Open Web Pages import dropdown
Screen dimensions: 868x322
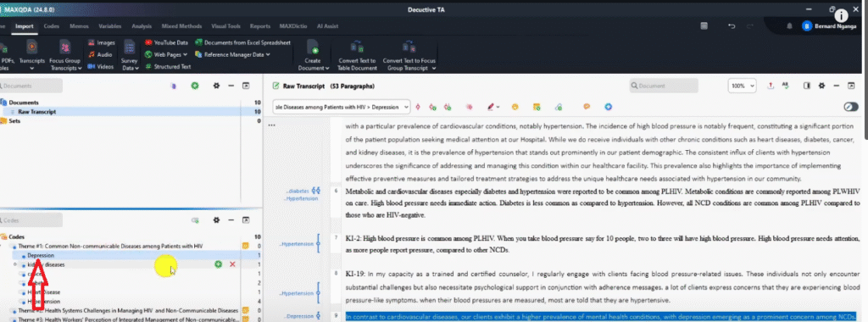click(166, 54)
